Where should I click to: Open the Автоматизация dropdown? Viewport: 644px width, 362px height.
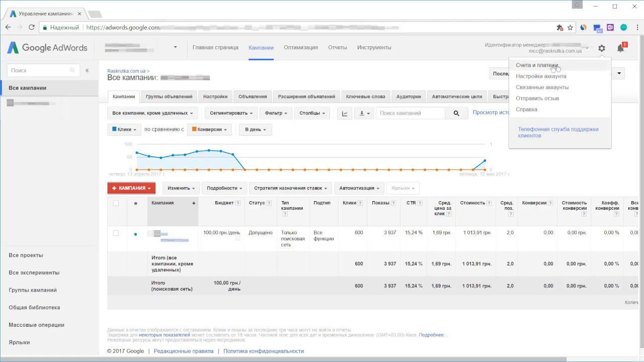[359, 188]
